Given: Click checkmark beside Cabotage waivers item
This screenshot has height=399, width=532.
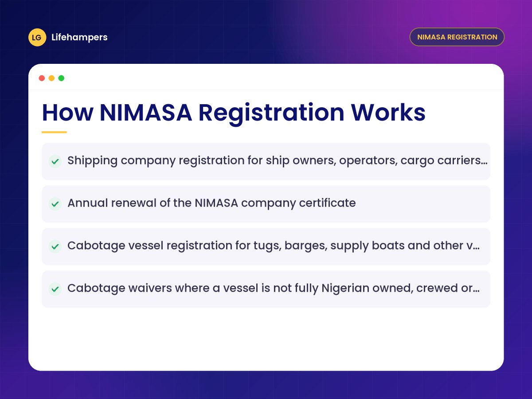Looking at the screenshot, I should coord(55,289).
